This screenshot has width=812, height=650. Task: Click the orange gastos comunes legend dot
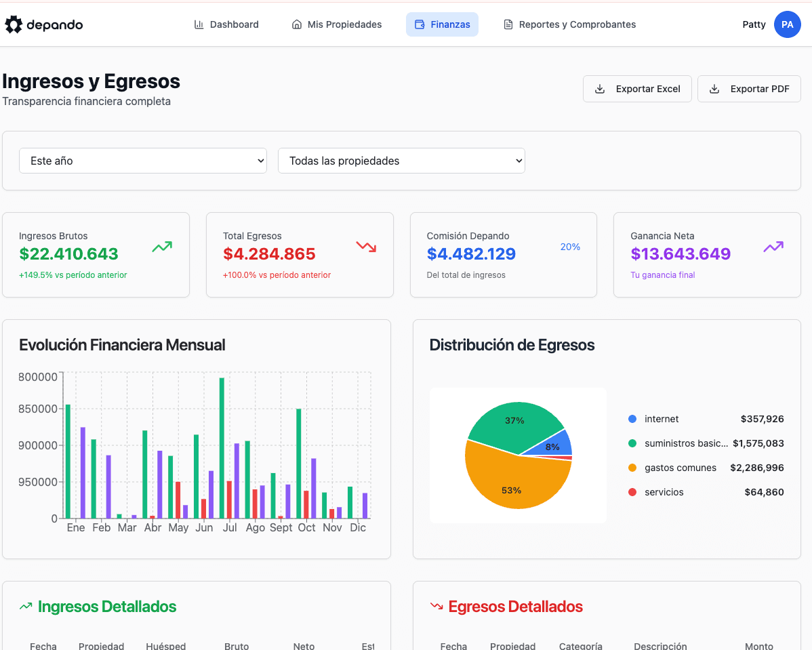click(632, 468)
